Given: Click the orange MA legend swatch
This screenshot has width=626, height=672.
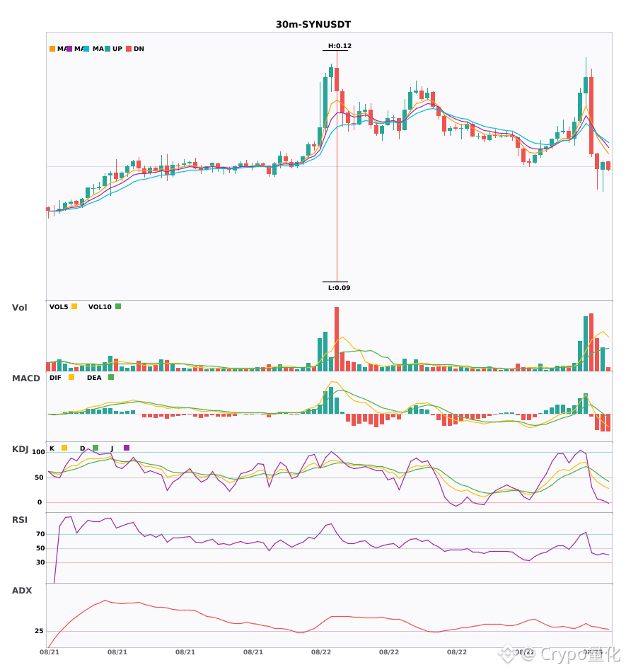Looking at the screenshot, I should click(x=52, y=49).
